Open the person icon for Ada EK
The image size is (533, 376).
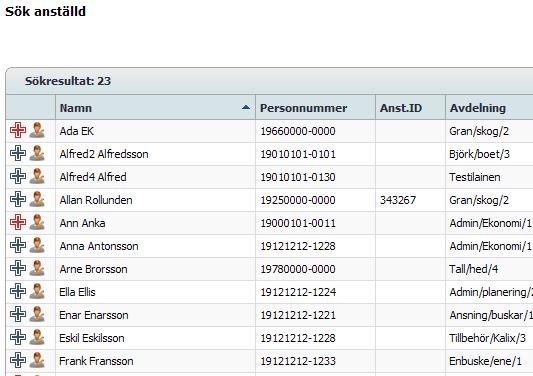tap(37, 131)
